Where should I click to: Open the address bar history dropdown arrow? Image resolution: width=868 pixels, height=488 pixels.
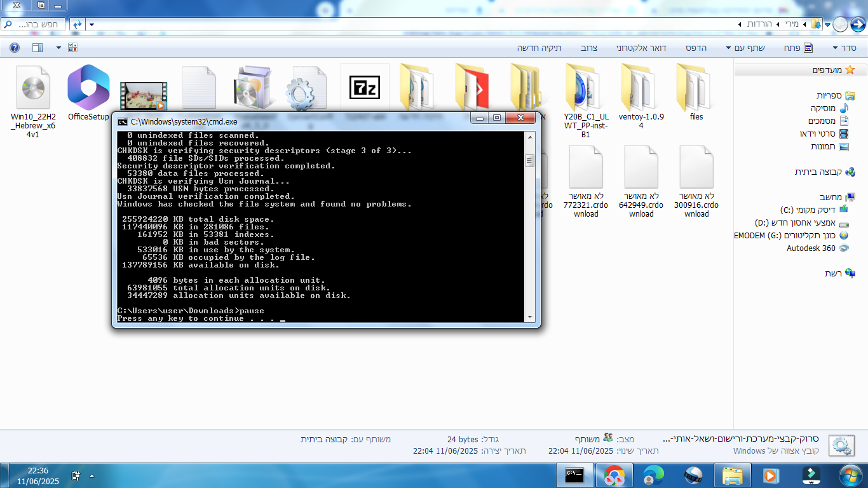click(92, 24)
